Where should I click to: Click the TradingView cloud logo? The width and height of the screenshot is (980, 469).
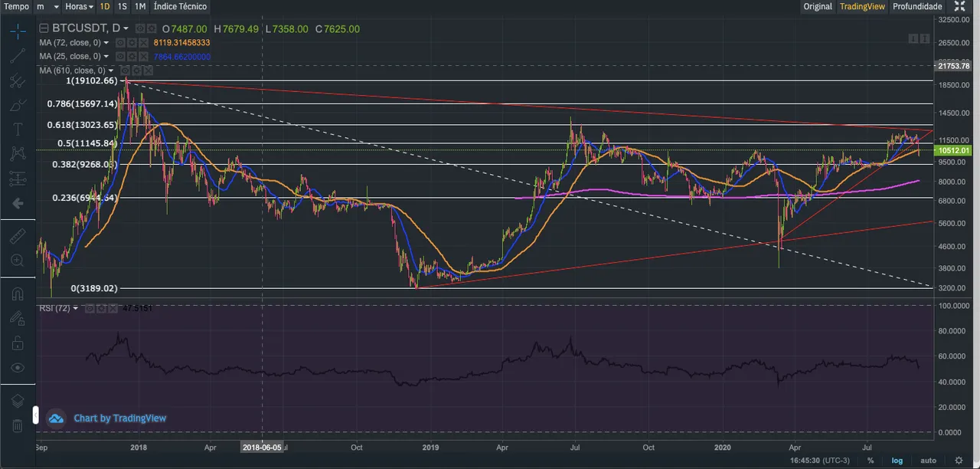tap(56, 418)
